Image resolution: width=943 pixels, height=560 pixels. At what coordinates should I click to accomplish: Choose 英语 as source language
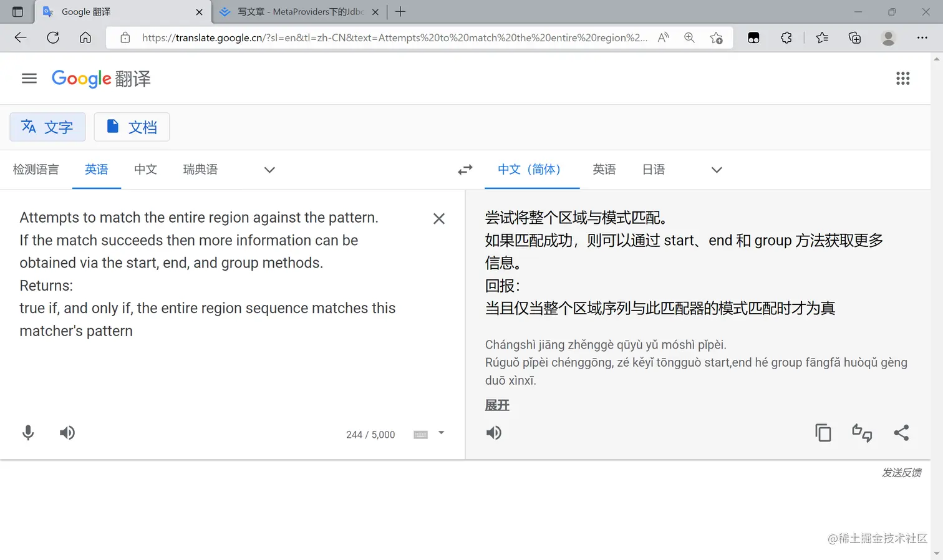point(97,170)
